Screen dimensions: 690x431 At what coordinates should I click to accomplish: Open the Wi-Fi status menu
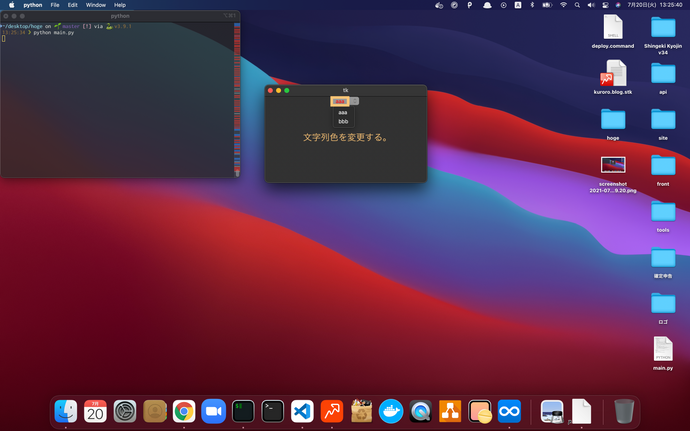(x=563, y=5)
